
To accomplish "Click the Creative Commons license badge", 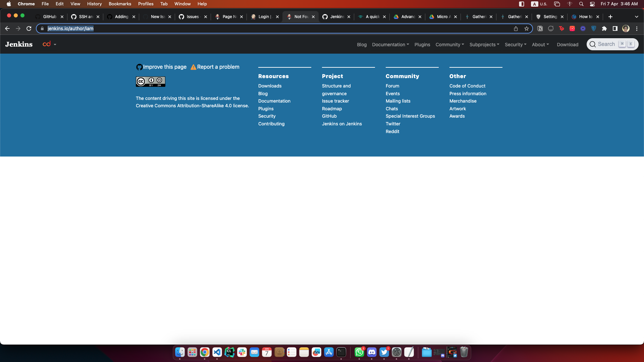I will pos(150,81).
